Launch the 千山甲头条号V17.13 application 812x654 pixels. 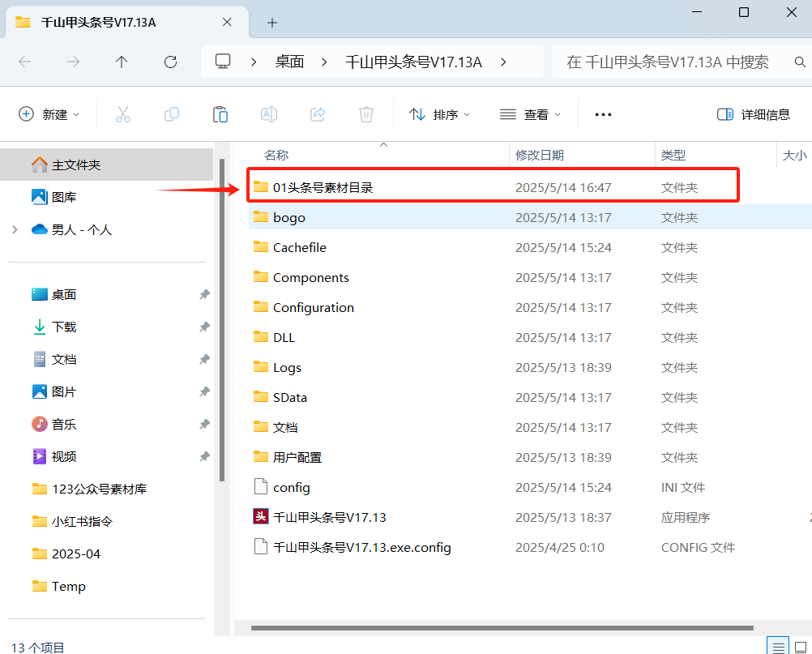(x=329, y=517)
